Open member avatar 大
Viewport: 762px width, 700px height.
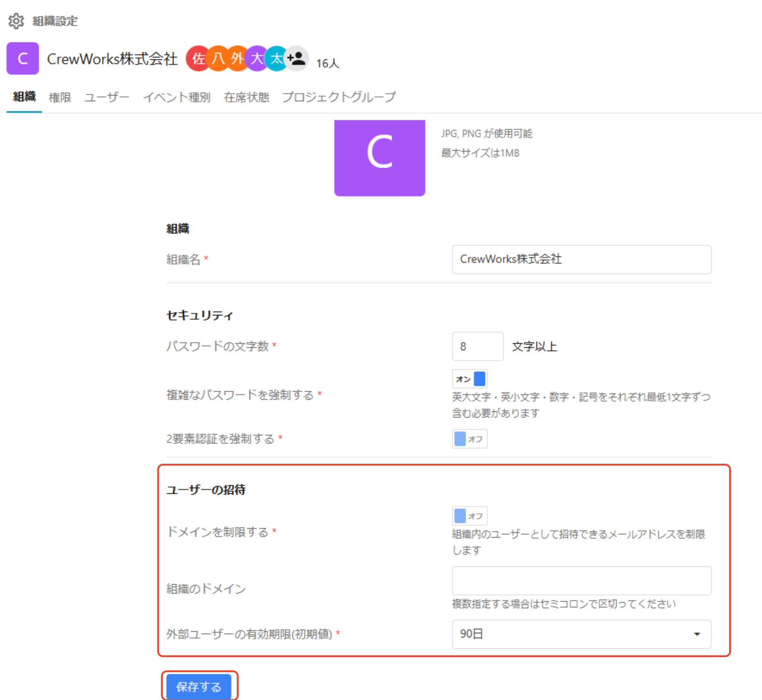257,58
